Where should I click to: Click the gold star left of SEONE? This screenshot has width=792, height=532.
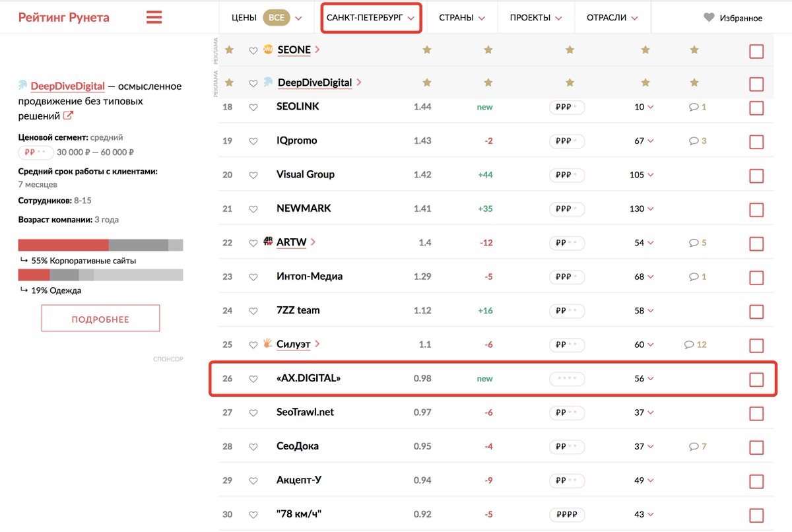230,50
